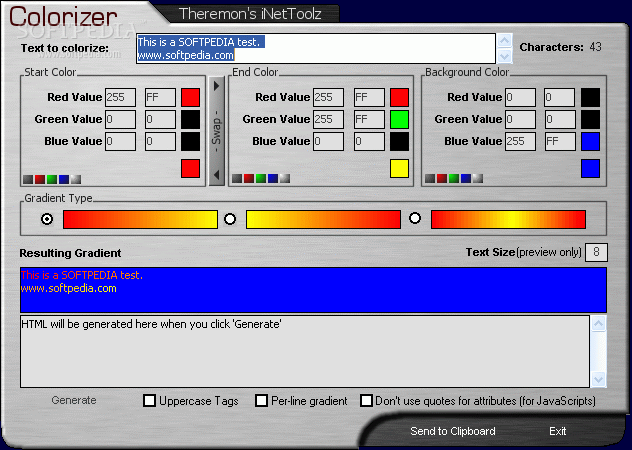Swap the start and end colors

tap(217, 131)
